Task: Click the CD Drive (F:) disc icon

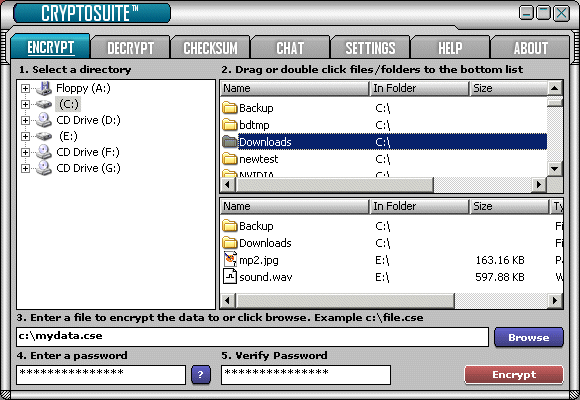Action: pyautogui.click(x=44, y=152)
